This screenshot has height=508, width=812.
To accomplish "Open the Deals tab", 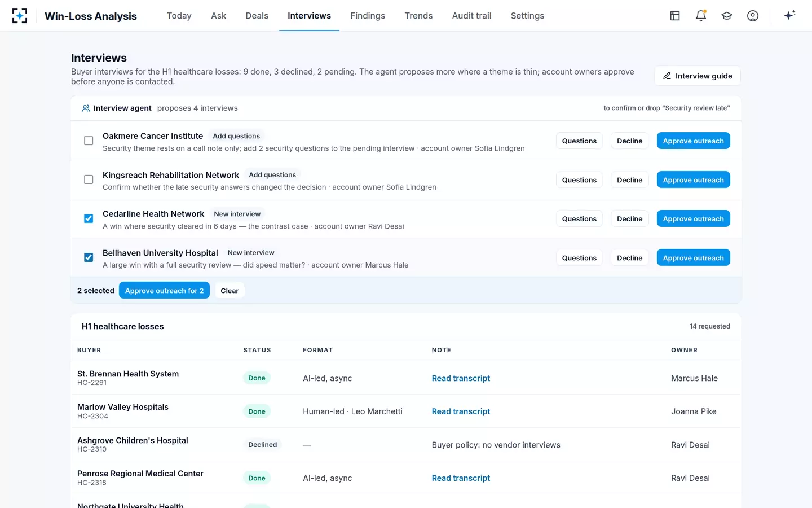I will point(257,16).
